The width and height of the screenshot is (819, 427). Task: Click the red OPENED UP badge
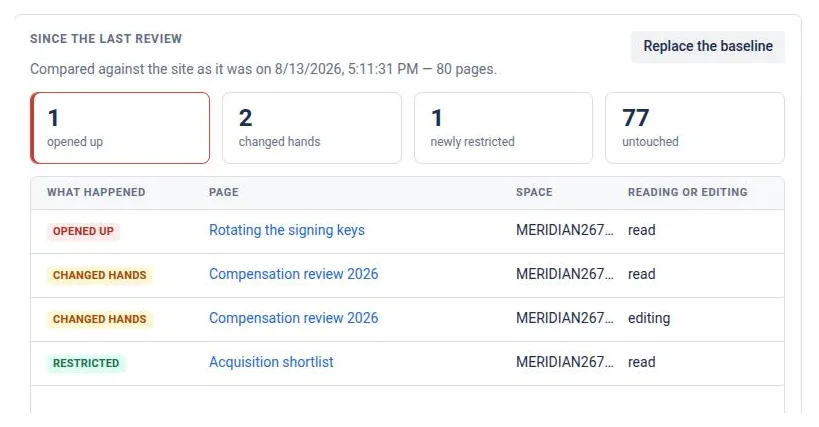83,231
